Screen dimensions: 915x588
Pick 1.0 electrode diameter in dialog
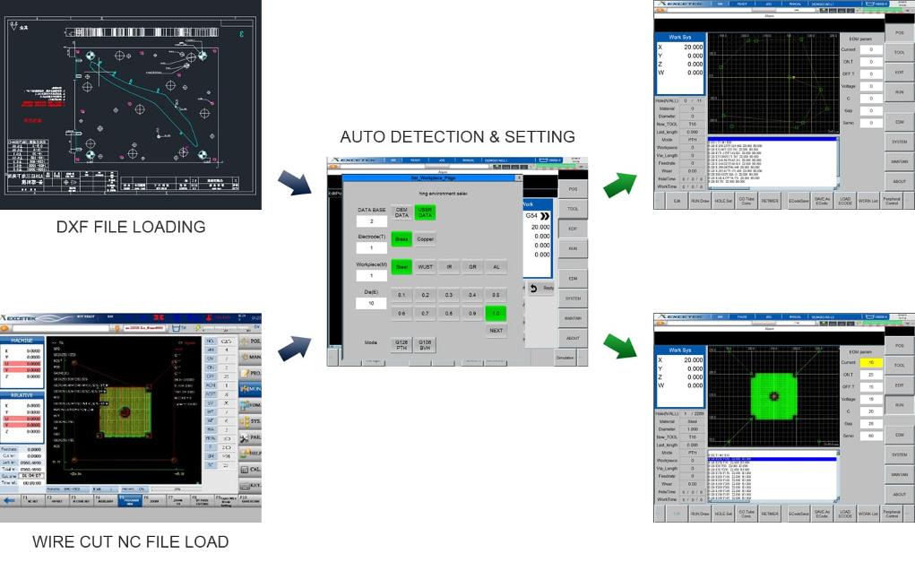click(496, 314)
